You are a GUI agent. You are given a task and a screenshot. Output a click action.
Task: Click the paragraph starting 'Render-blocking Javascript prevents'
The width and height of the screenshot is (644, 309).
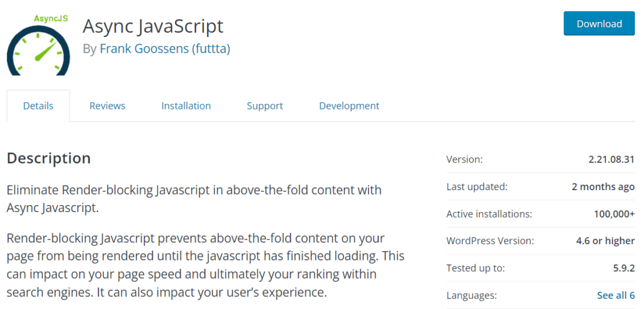pyautogui.click(x=205, y=266)
